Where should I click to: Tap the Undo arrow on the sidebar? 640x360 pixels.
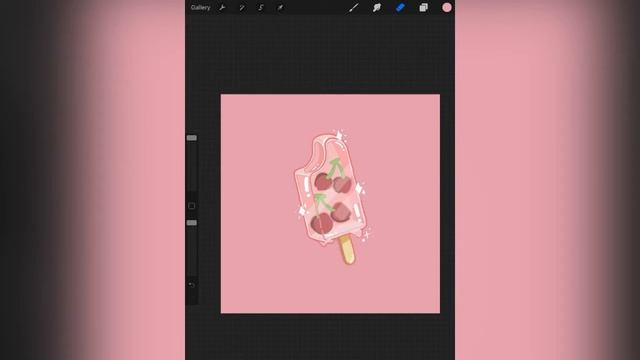pos(191,284)
